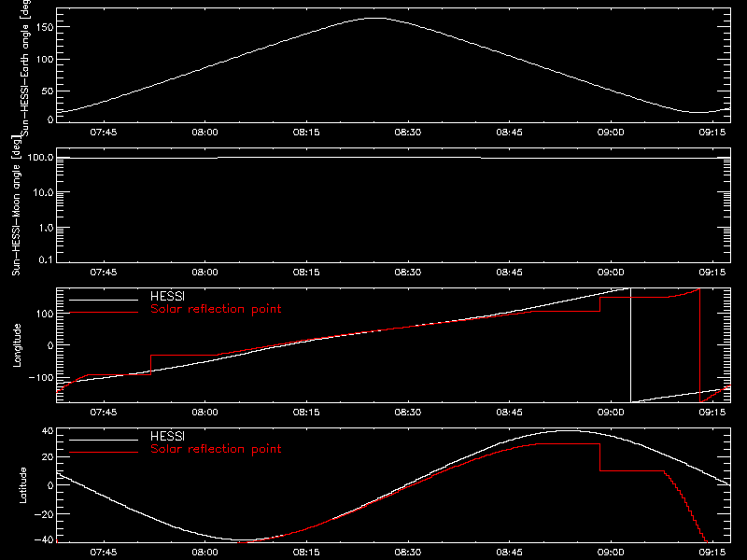Viewport: 747px width, 560px height.
Task: Click the 08:15 tick label under longitude plot
Action: pos(306,413)
